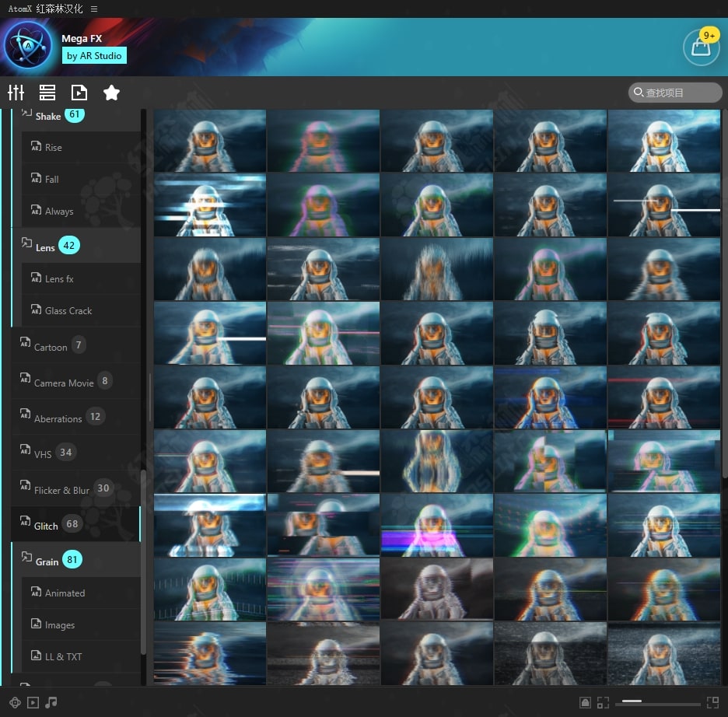Click the 34 count badge on VHS

(x=65, y=452)
